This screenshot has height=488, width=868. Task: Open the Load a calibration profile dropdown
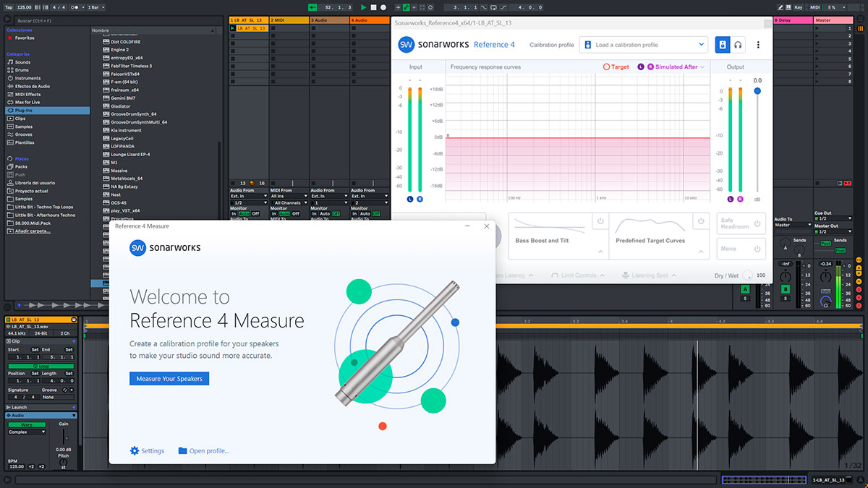(643, 45)
